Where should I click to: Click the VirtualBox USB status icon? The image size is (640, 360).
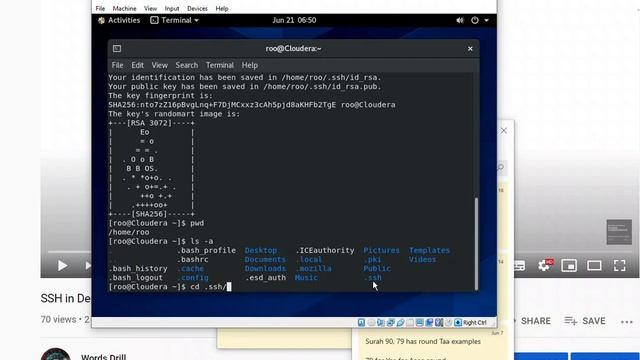pyautogui.click(x=400, y=323)
